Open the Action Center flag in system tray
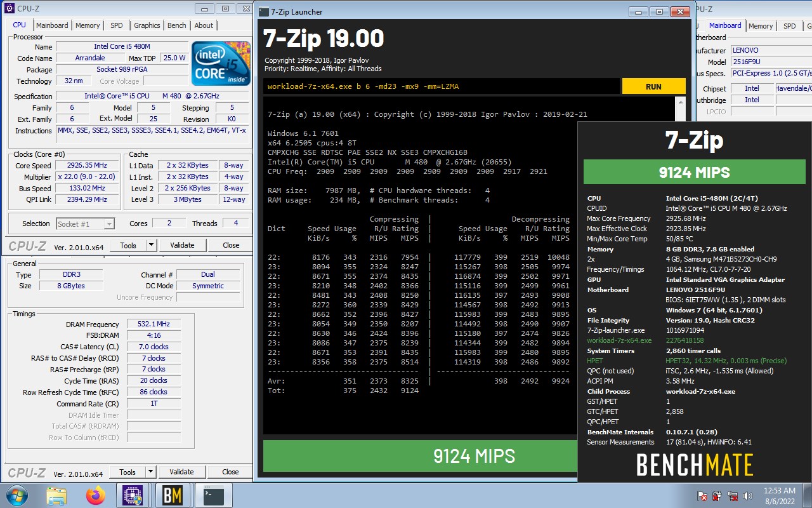 [702, 496]
